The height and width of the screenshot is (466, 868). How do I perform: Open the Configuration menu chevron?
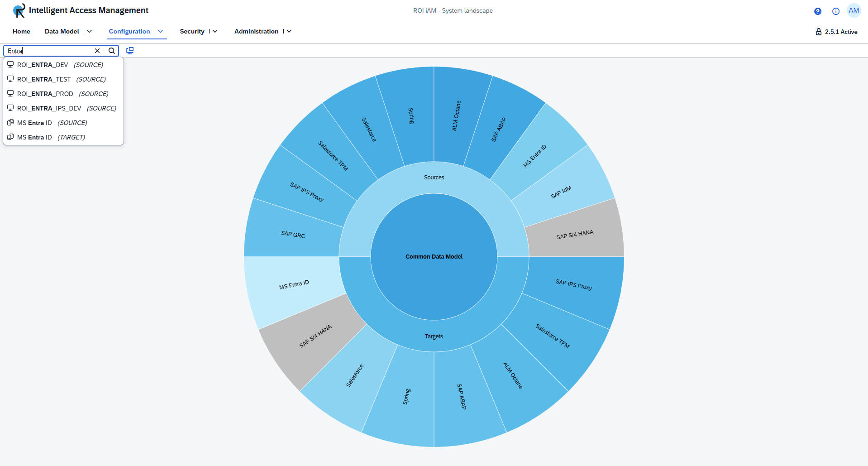click(161, 31)
